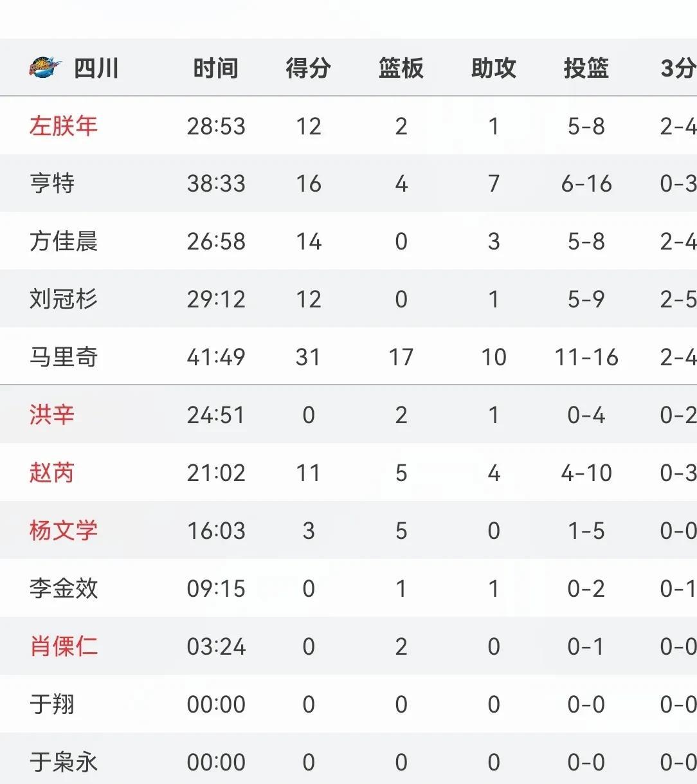Select player 方佳晨 name
Image resolution: width=697 pixels, height=784 pixels.
tap(63, 241)
